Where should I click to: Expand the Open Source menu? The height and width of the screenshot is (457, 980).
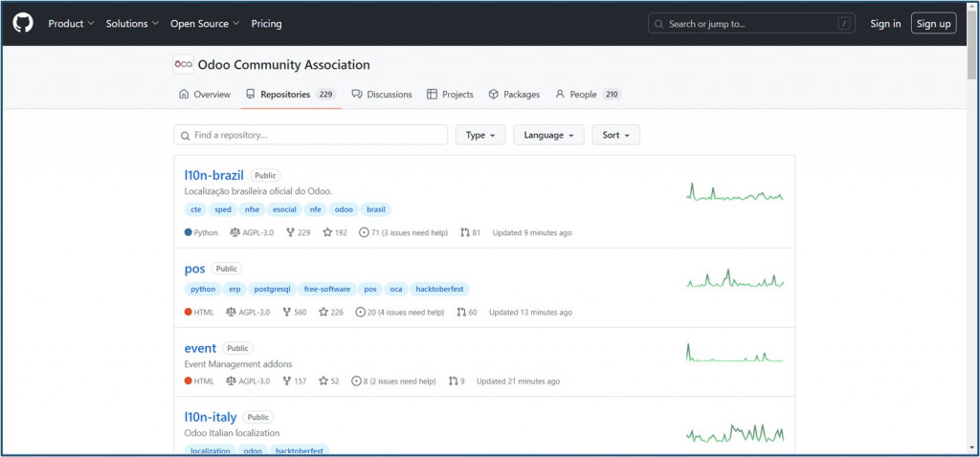point(205,24)
